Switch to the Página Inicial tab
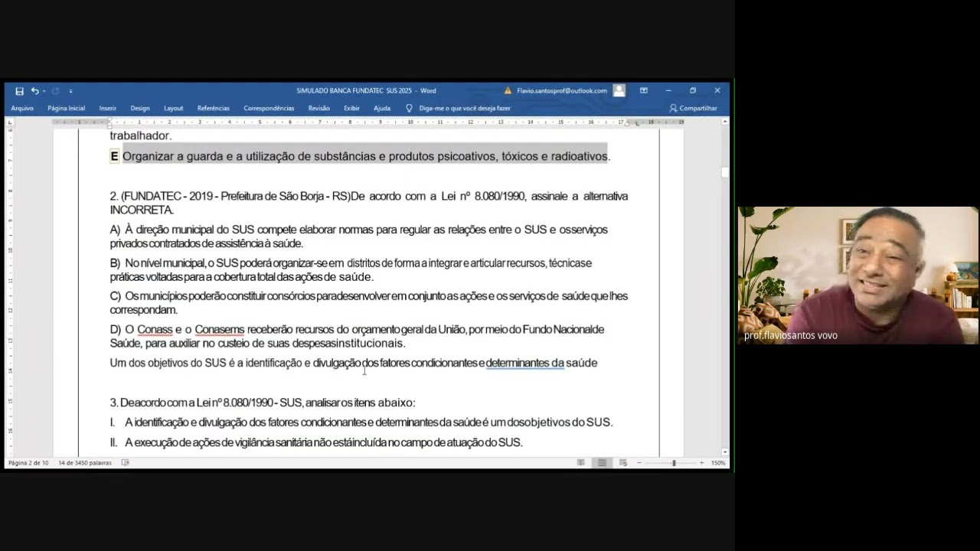Screen dimensions: 980x551 (x=66, y=109)
